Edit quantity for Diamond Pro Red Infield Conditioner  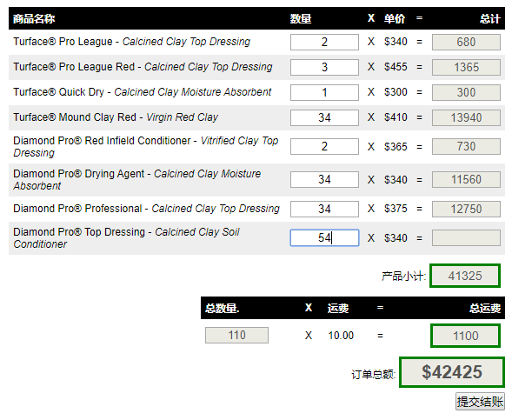click(324, 146)
